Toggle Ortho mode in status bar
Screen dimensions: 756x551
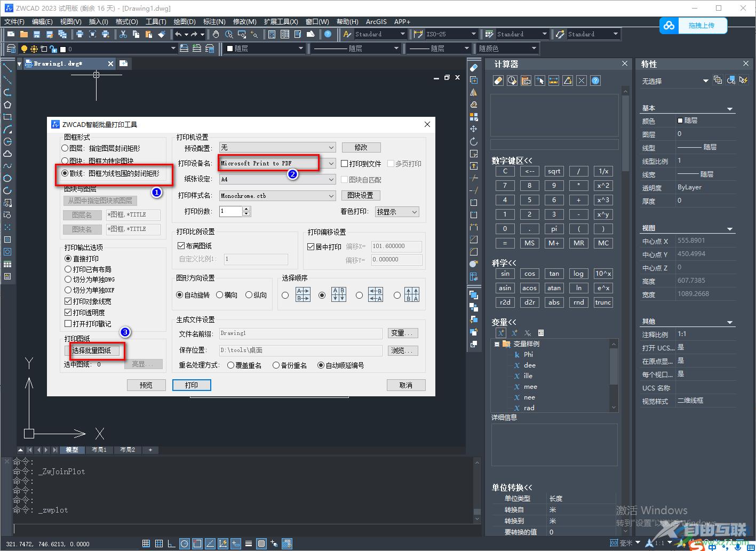click(x=172, y=544)
